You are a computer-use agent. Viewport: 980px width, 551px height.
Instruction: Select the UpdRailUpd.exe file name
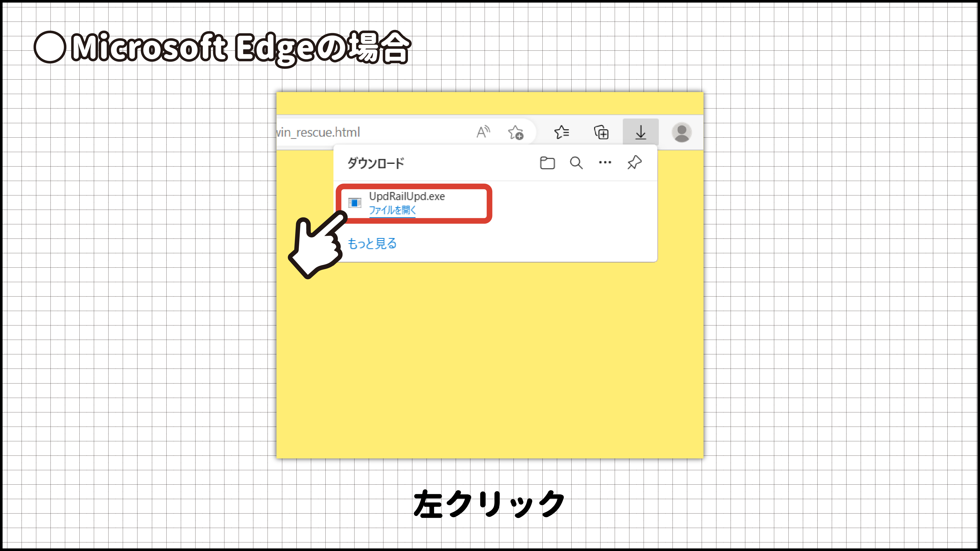pos(407,196)
